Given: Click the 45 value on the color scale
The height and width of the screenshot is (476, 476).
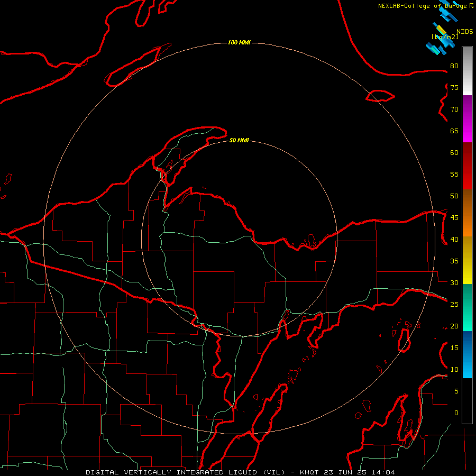Looking at the screenshot, I should (x=454, y=218).
